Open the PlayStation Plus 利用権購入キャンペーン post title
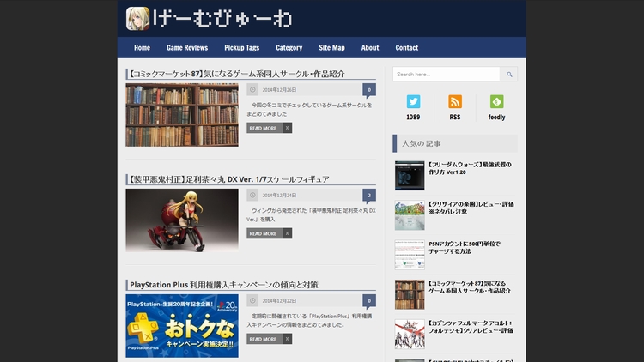Screen dimensions: 644x362 (224, 285)
